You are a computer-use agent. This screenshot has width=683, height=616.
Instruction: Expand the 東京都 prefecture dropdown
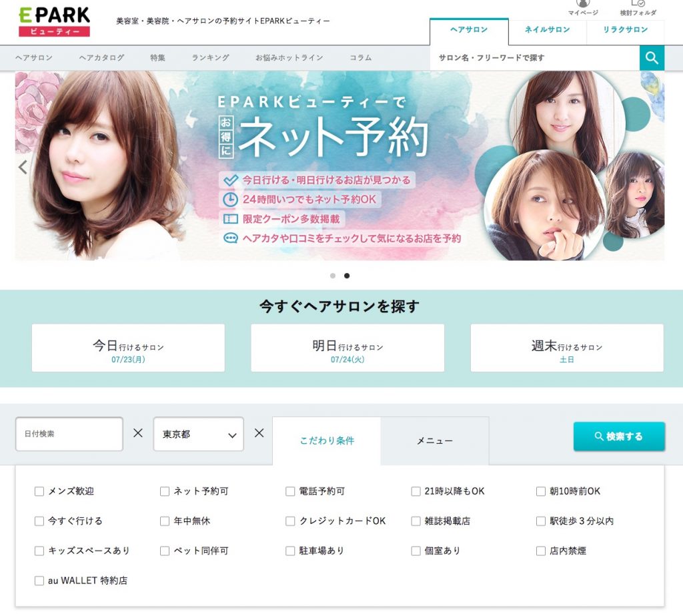pyautogui.click(x=199, y=434)
